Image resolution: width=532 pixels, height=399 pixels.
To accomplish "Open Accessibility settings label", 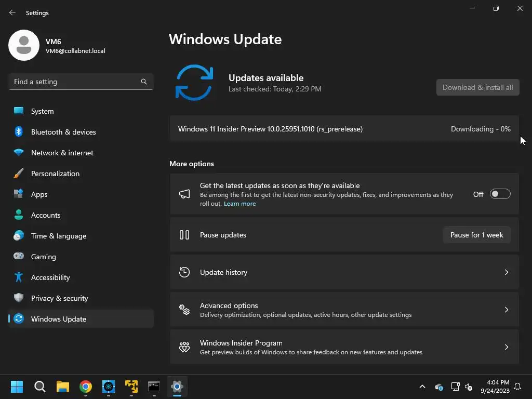I will pos(50,277).
